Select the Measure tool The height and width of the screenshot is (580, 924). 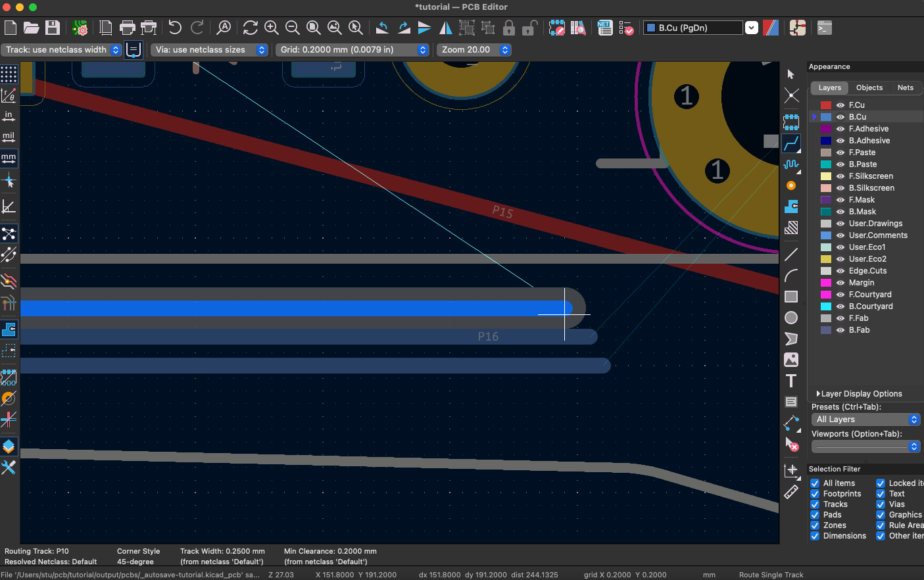(x=791, y=491)
